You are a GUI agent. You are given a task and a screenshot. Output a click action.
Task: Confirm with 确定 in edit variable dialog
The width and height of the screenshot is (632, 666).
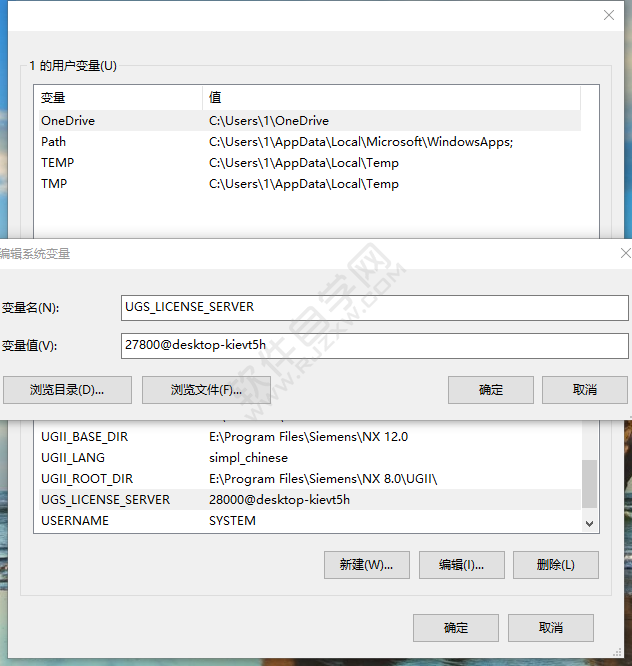[x=491, y=390]
